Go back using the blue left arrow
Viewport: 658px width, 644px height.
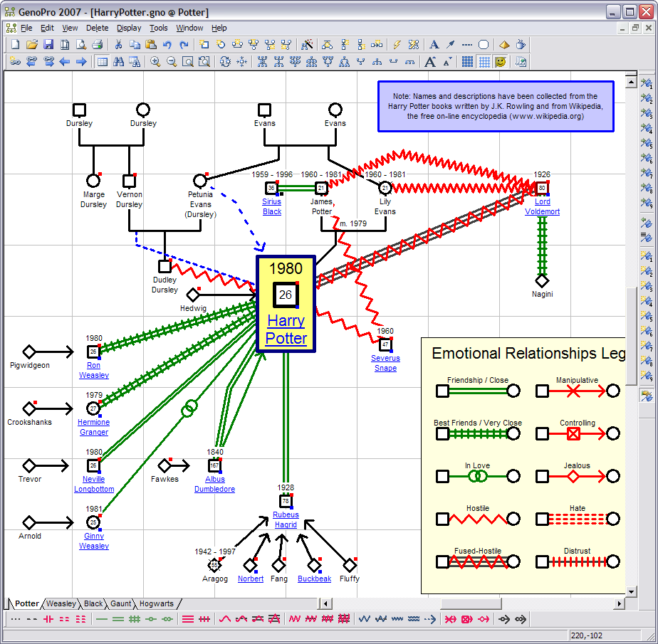65,62
